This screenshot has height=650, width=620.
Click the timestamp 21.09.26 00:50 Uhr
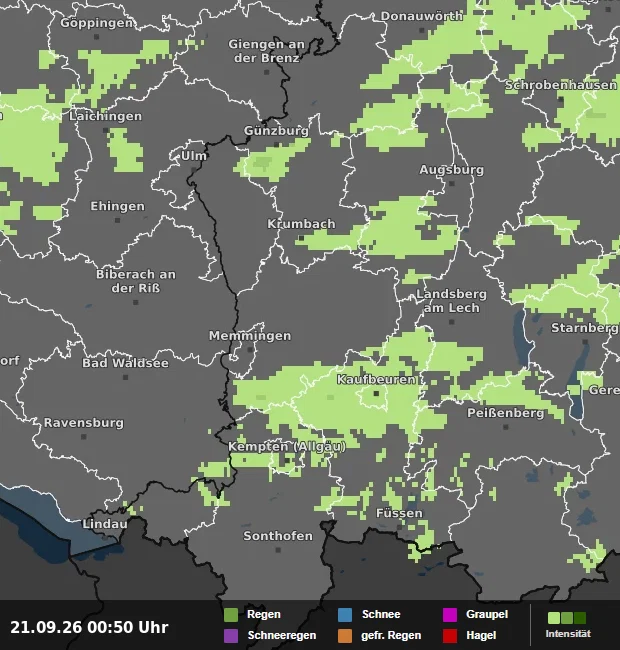point(89,627)
